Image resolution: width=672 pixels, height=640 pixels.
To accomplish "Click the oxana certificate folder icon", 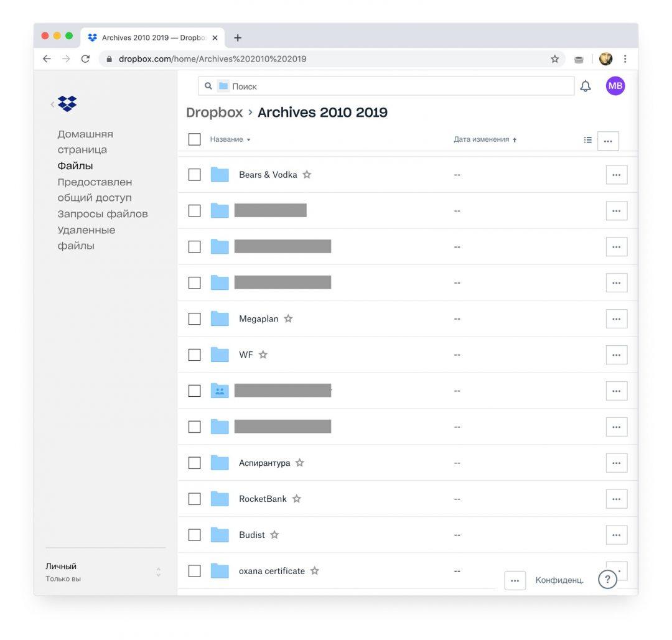I will (220, 570).
